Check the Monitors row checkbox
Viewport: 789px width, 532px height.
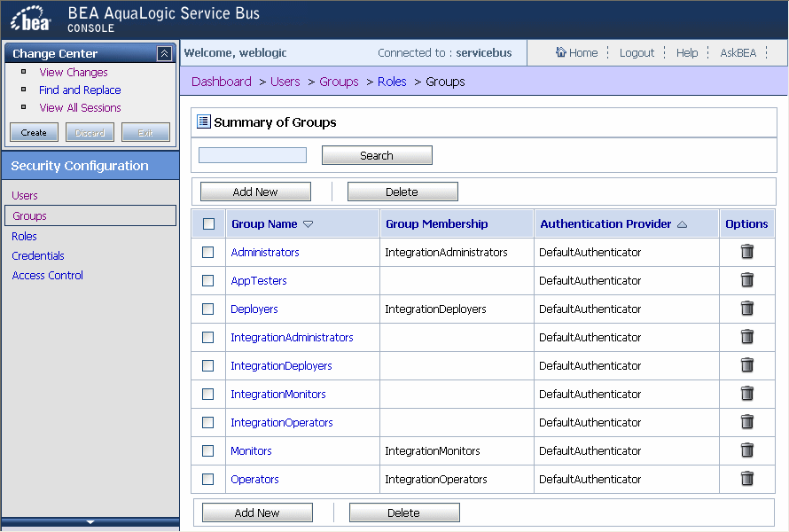point(207,451)
